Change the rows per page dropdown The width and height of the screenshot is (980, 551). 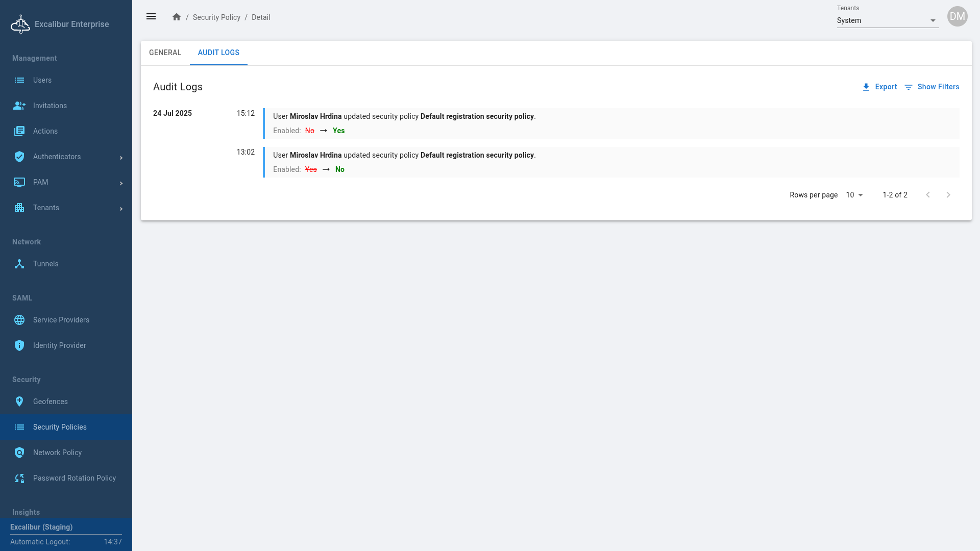(854, 195)
